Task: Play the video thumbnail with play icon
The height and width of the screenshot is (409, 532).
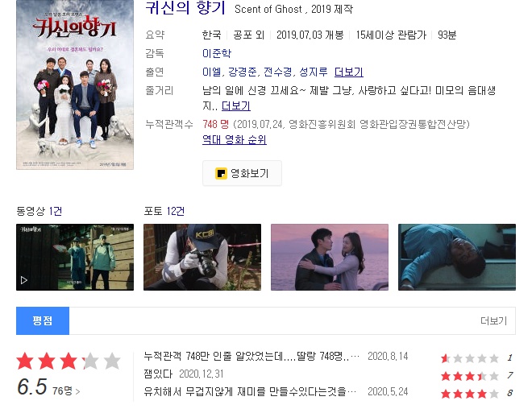Action: (x=75, y=257)
